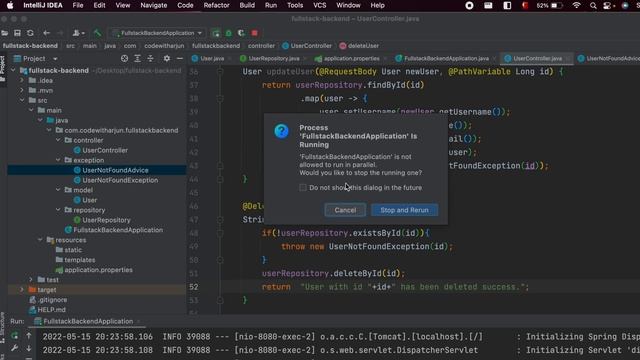This screenshot has width=640, height=360.
Task: Open the user avatar dropdown in toolbar
Action: 78,33
